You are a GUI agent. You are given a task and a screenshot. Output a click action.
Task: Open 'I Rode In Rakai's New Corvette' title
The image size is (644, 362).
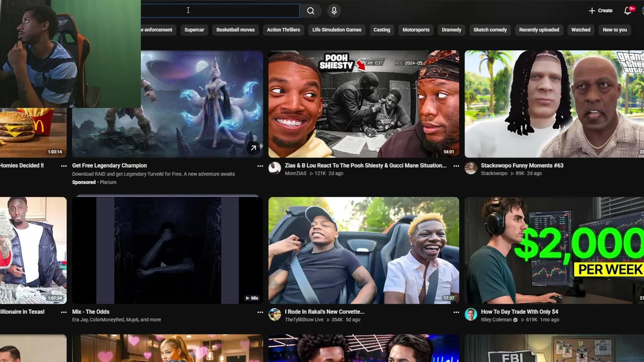(x=325, y=312)
